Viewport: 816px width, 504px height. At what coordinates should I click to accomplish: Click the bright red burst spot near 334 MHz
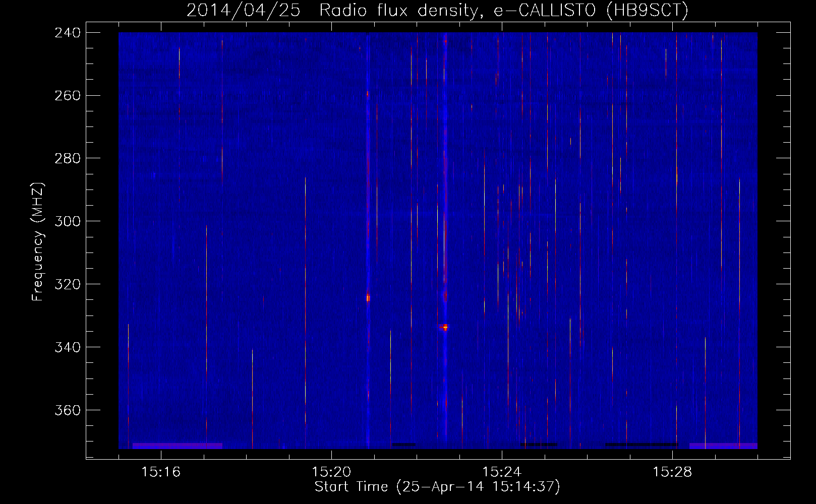(444, 327)
